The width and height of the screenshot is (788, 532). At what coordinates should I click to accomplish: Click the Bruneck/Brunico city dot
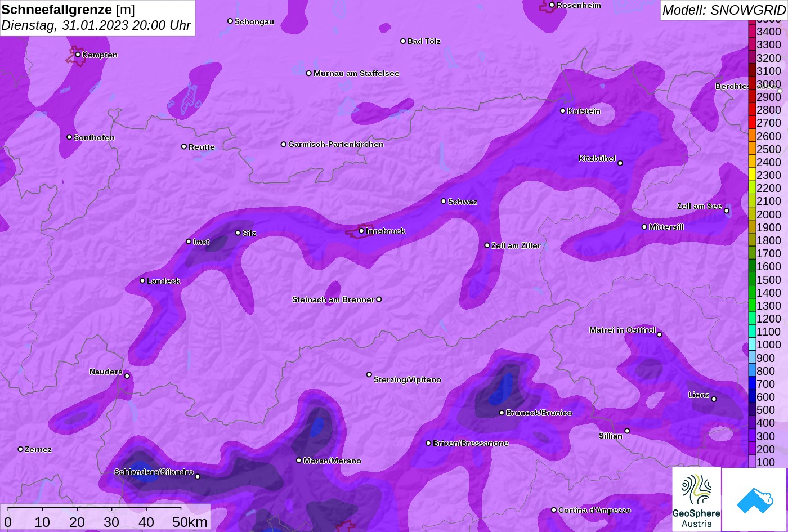[502, 413]
